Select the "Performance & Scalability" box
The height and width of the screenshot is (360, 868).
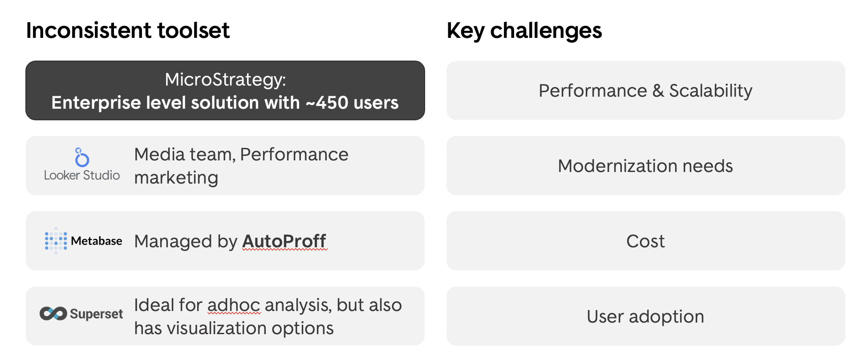[645, 90]
